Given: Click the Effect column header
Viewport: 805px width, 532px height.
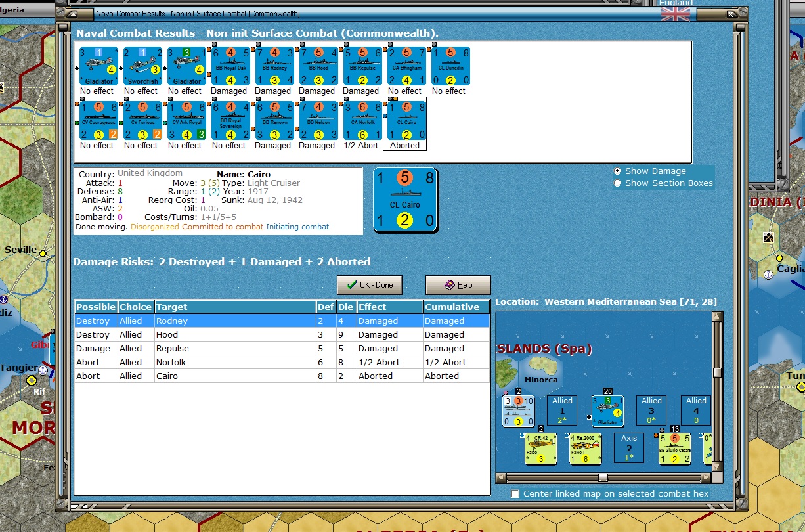Looking at the screenshot, I should (x=389, y=307).
